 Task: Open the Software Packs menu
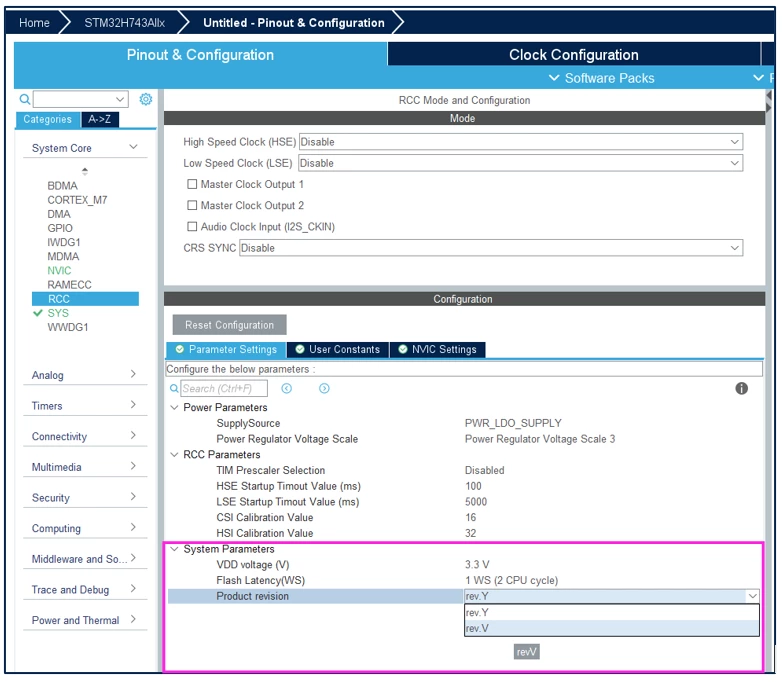click(x=602, y=78)
